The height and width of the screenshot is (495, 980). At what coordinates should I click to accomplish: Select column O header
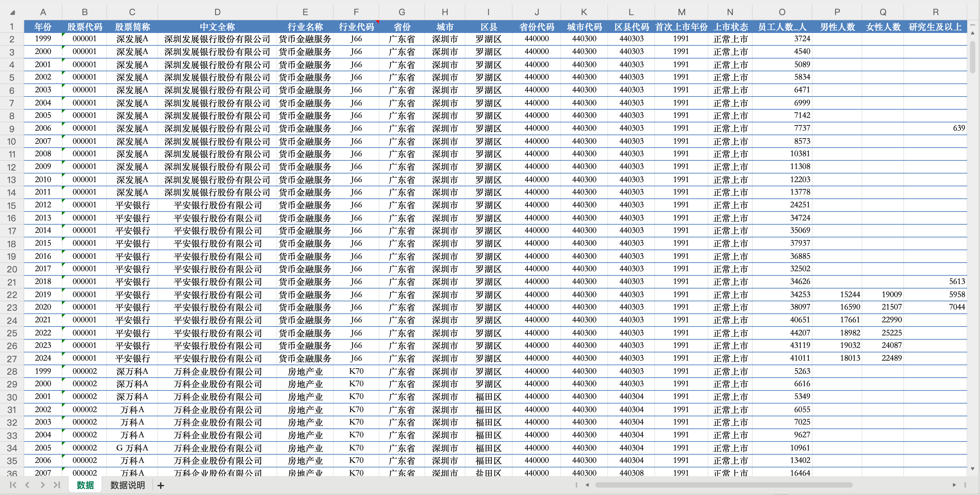pyautogui.click(x=782, y=12)
